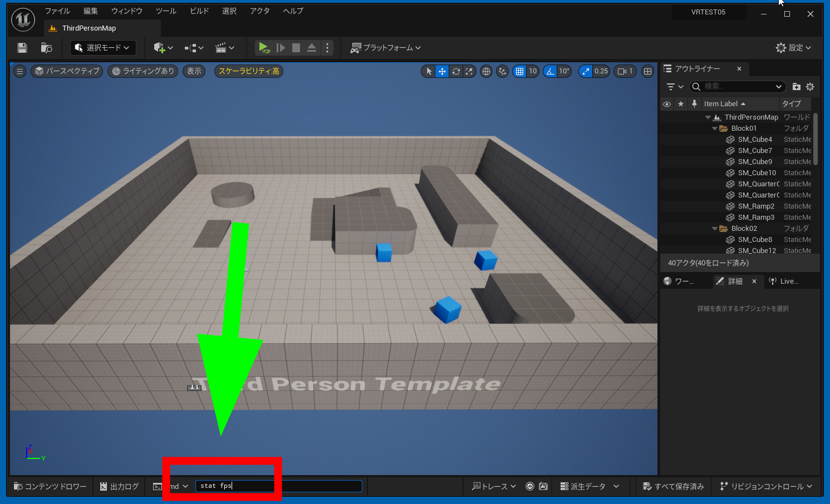Open the コンテンツドロワー button
The image size is (830, 504).
(x=50, y=486)
